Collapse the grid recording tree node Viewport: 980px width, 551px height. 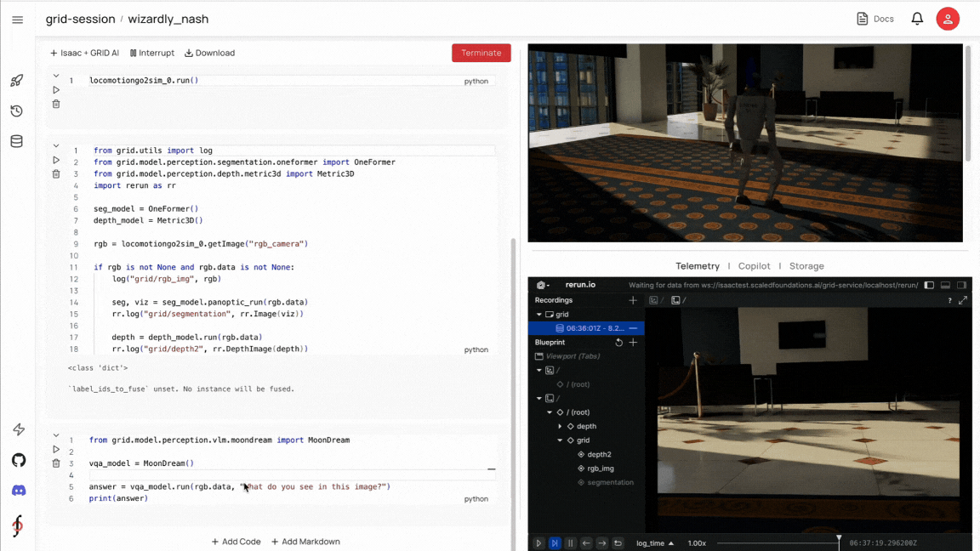tap(538, 315)
